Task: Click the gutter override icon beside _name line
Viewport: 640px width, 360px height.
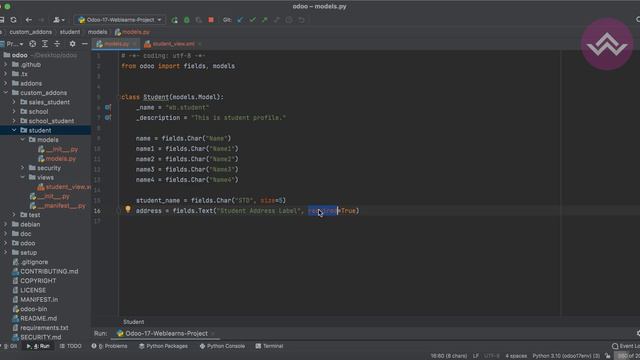Action: point(108,107)
